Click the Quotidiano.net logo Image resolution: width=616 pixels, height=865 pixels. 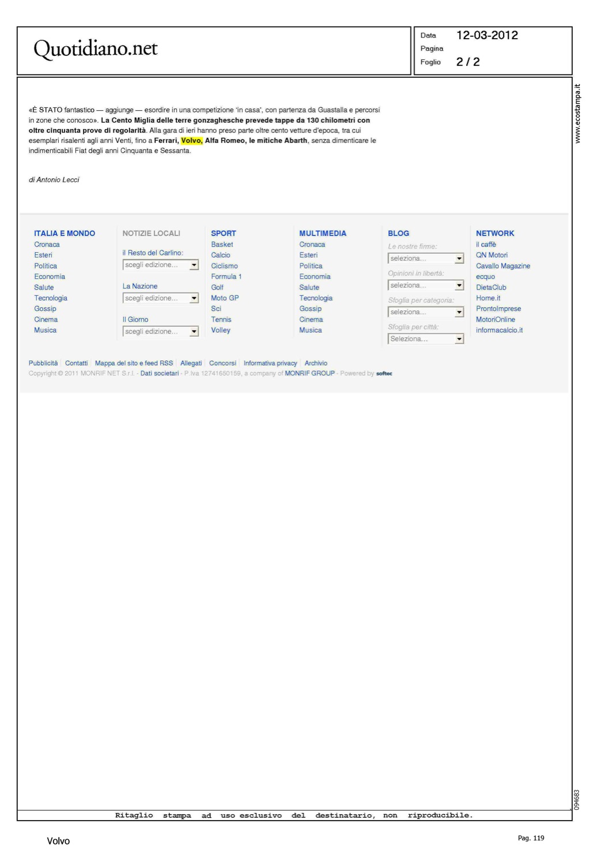pos(96,48)
